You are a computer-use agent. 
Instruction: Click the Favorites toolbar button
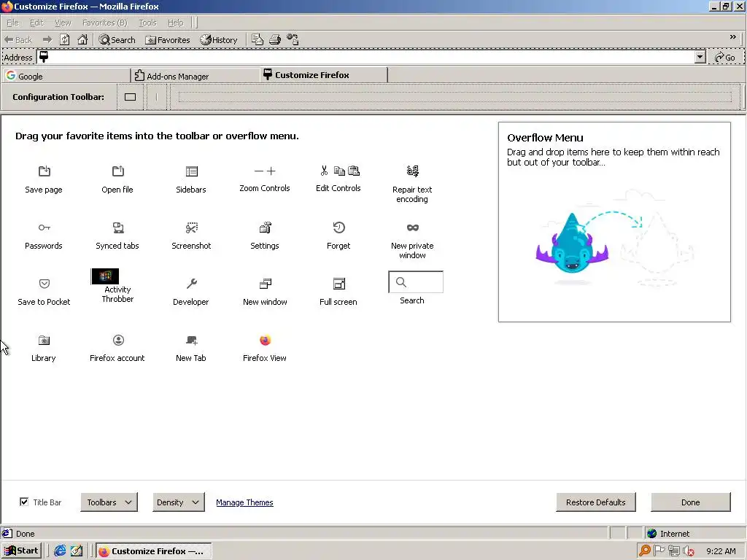(168, 40)
